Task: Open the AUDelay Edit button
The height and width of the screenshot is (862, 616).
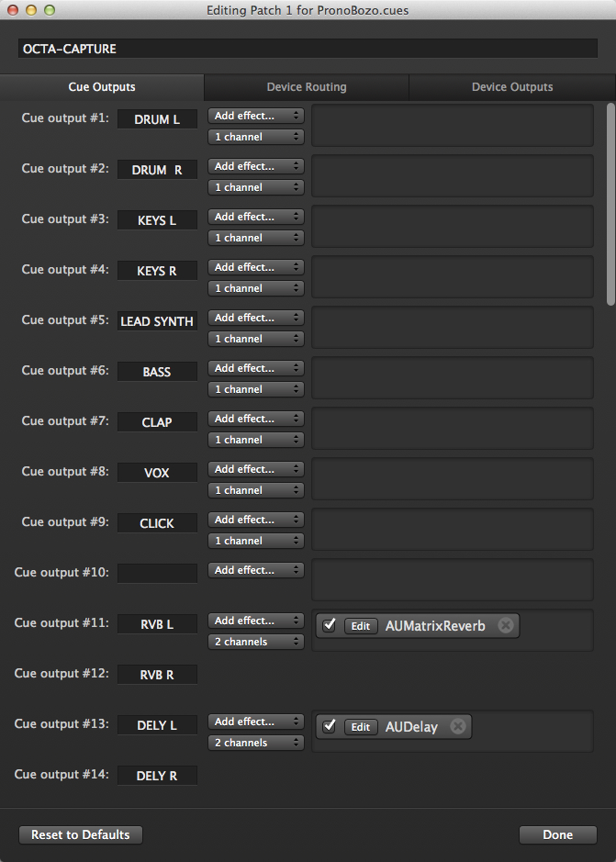Action: (361, 727)
